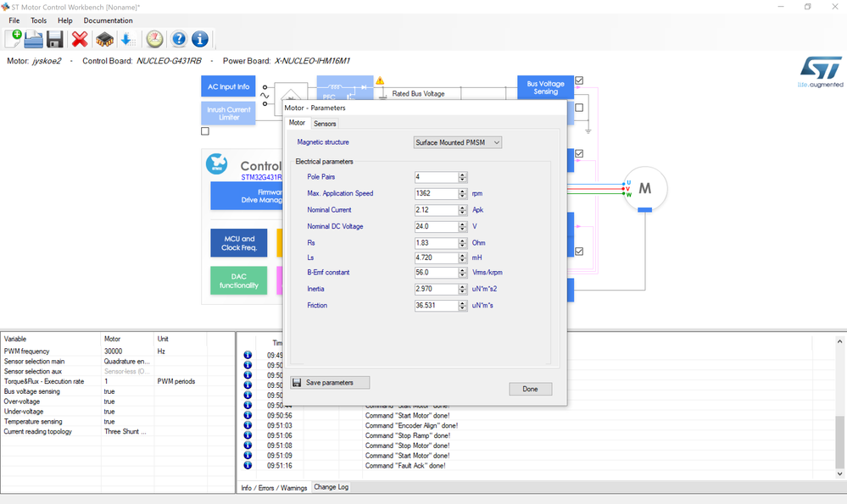
Task: Select the PWM frequency row in the variable table
Action: pos(118,352)
